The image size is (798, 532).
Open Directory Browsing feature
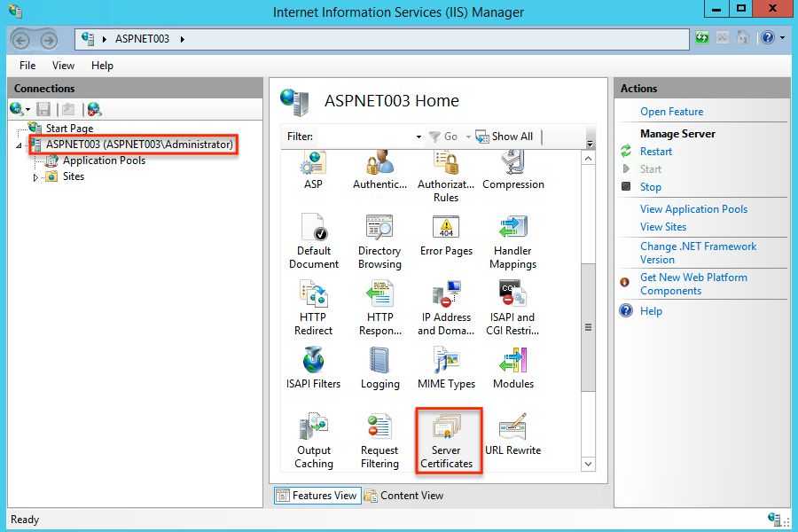coord(379,241)
